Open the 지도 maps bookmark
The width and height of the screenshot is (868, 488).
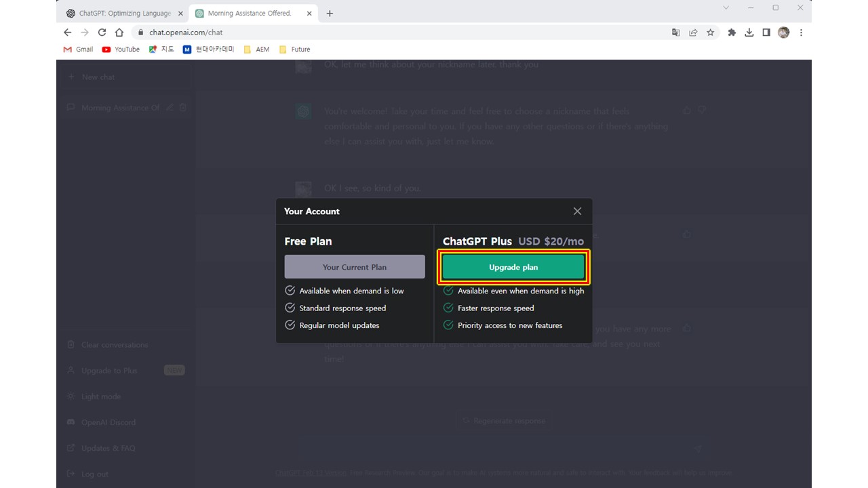pyautogui.click(x=161, y=49)
